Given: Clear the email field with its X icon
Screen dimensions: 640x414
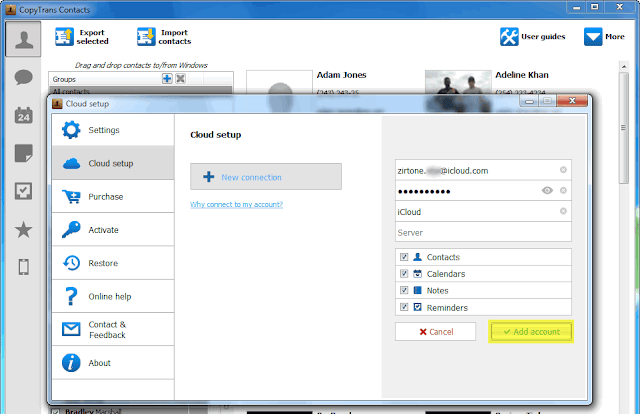Looking at the screenshot, I should (563, 170).
